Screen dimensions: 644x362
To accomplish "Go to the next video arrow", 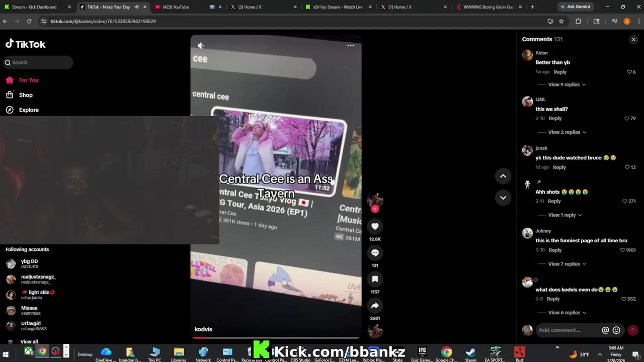I will pos(503,198).
